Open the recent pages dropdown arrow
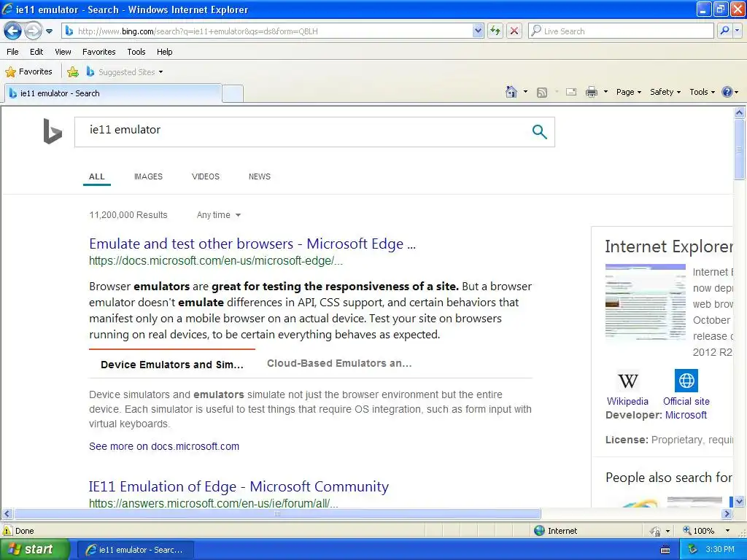Screen dimensions: 747x560 [49, 31]
